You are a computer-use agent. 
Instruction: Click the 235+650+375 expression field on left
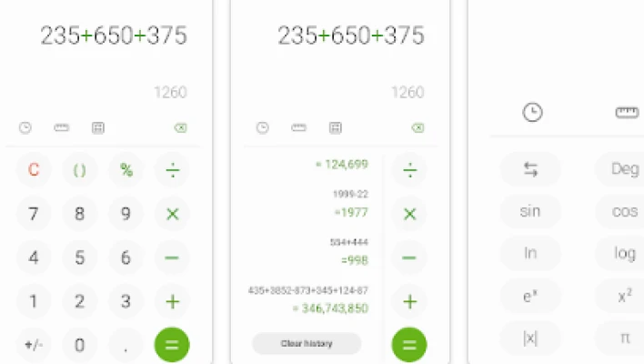(x=114, y=35)
